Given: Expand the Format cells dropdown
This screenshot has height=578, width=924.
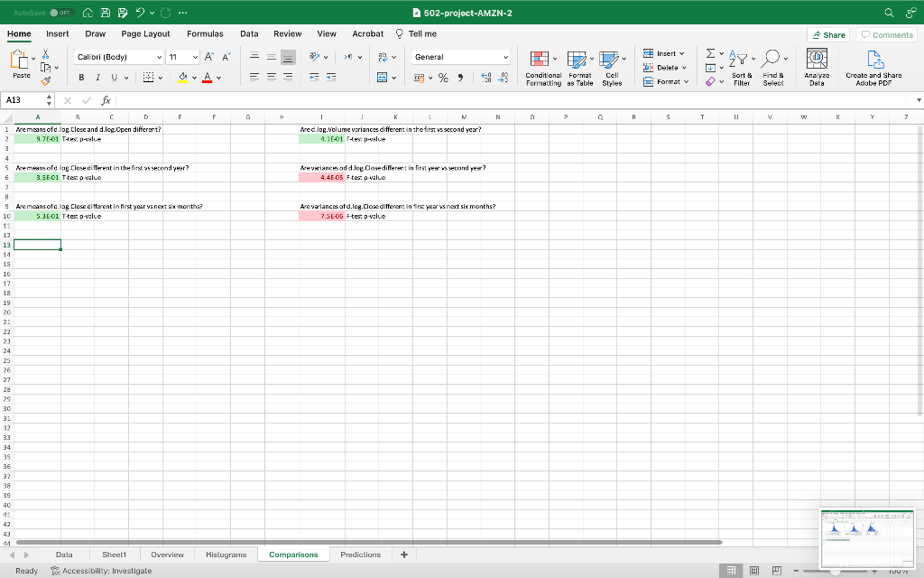Looking at the screenshot, I should click(687, 82).
